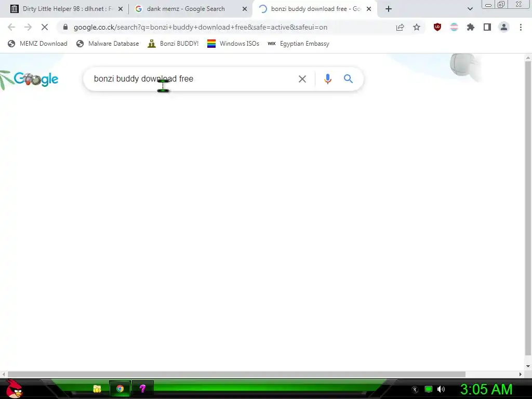This screenshot has width=532, height=399.
Task: Stop loading the page
Action: point(45,27)
